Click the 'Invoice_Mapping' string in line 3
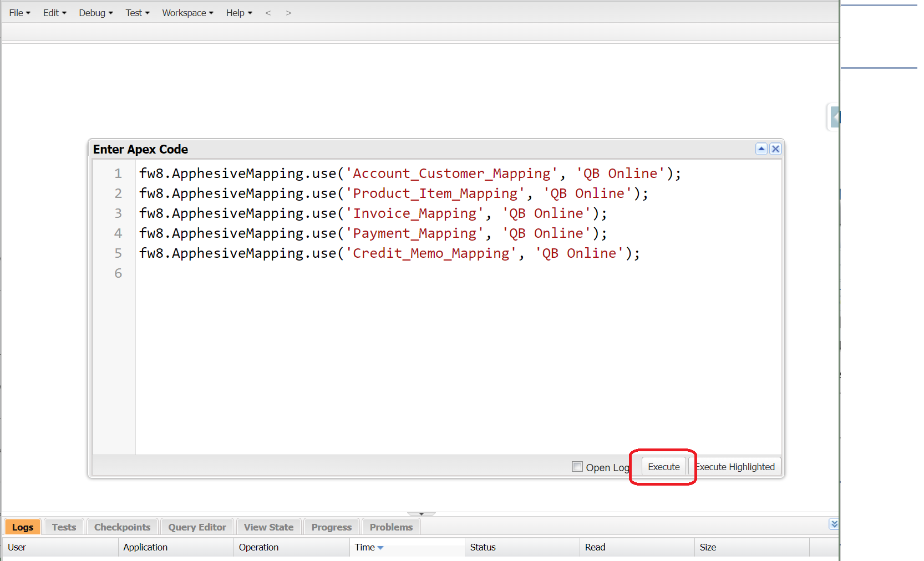This screenshot has height=561, width=924. (415, 213)
